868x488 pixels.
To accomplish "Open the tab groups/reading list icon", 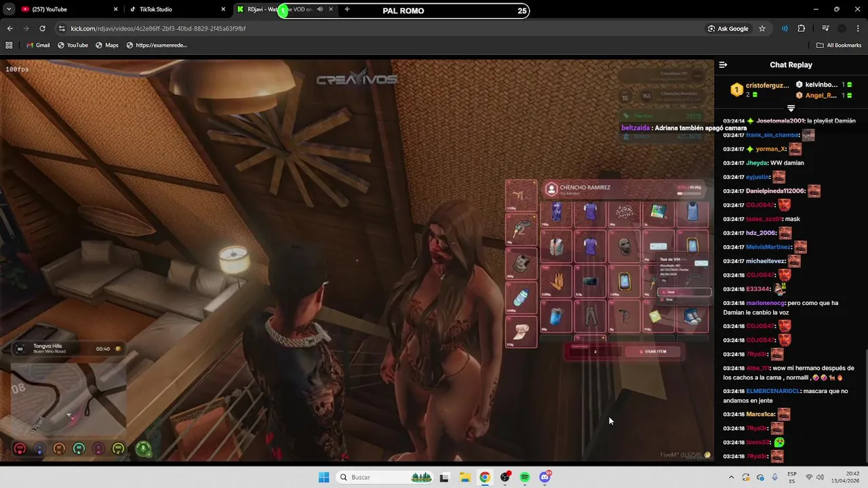I will 825,28.
